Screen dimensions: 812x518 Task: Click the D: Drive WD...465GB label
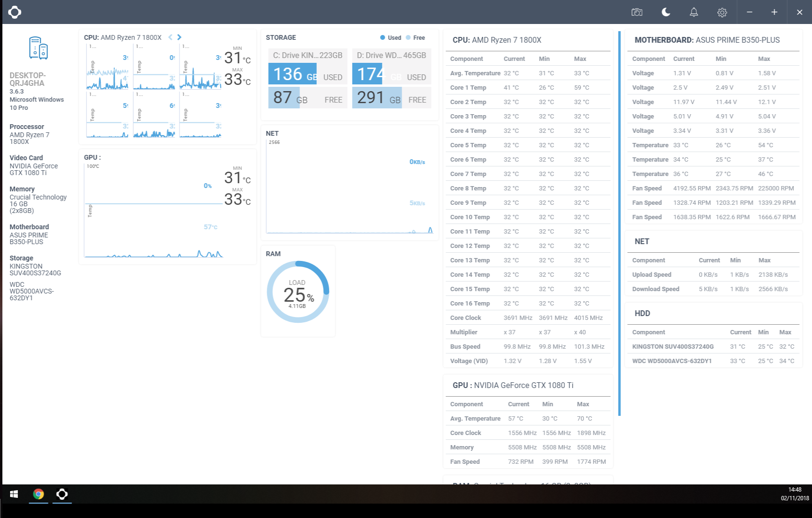[x=392, y=55]
